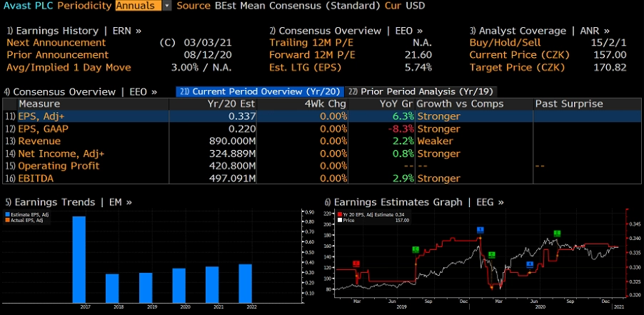The width and height of the screenshot is (644, 315).
Task: Open Analyst Coverage | ANR link
Action: [540, 31]
